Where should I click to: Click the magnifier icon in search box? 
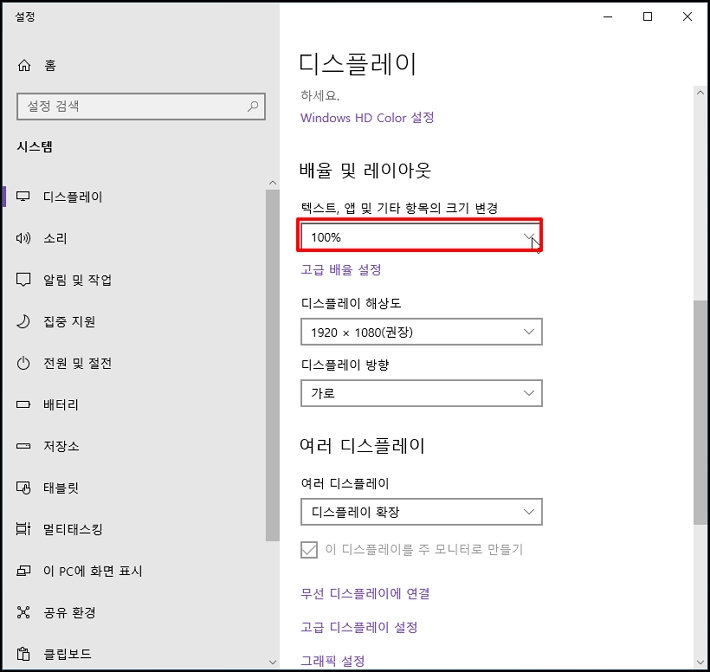[253, 106]
